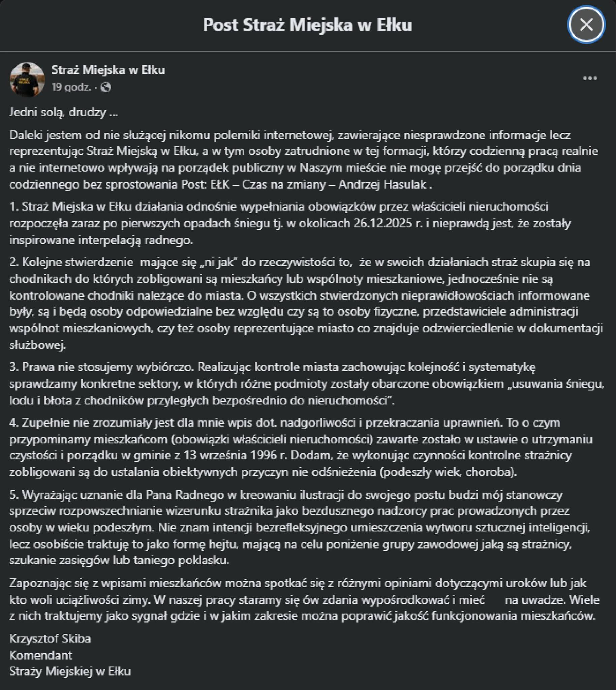Close the post dialog with the X button
This screenshot has height=690, width=616.
click(x=586, y=25)
